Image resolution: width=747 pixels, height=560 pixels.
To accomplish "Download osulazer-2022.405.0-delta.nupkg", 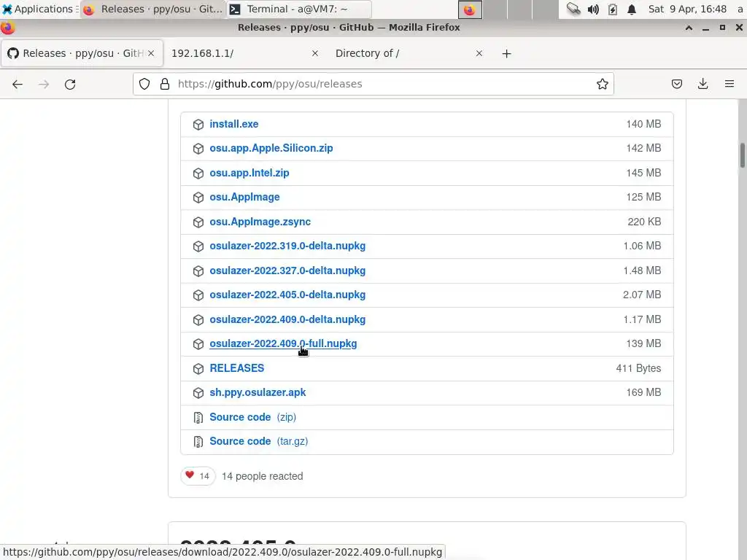I will click(x=287, y=295).
